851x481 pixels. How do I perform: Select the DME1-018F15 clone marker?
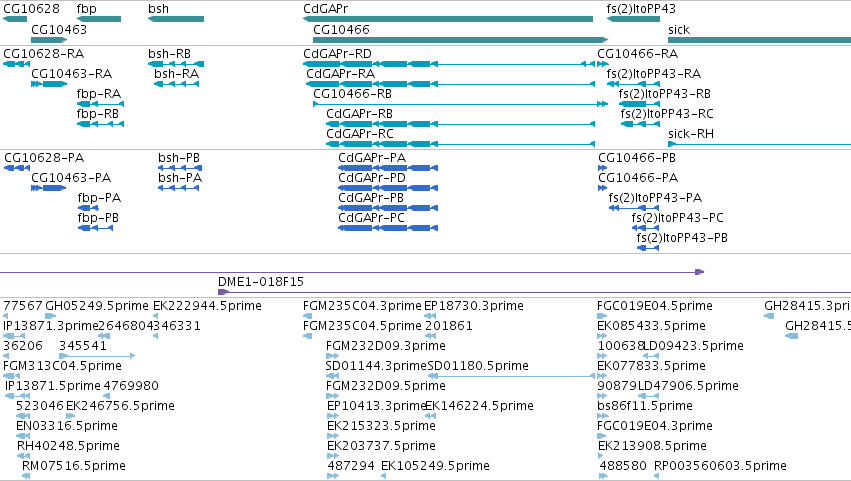click(x=535, y=293)
